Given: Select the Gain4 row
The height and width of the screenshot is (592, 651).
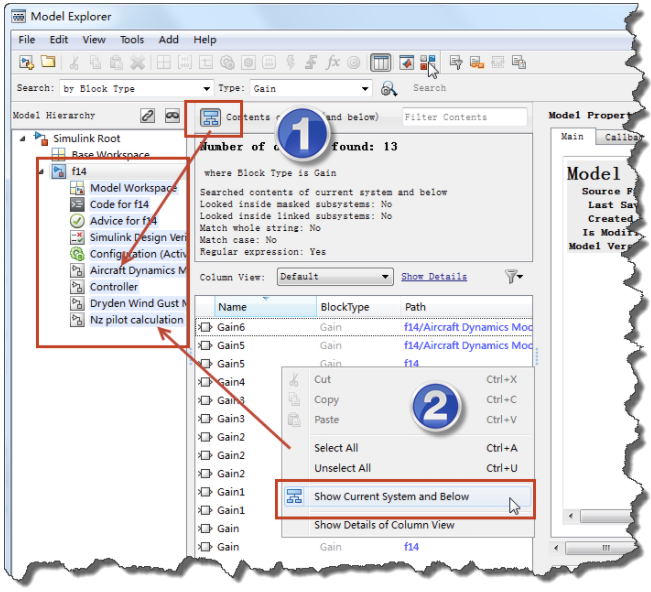Looking at the screenshot, I should point(237,382).
